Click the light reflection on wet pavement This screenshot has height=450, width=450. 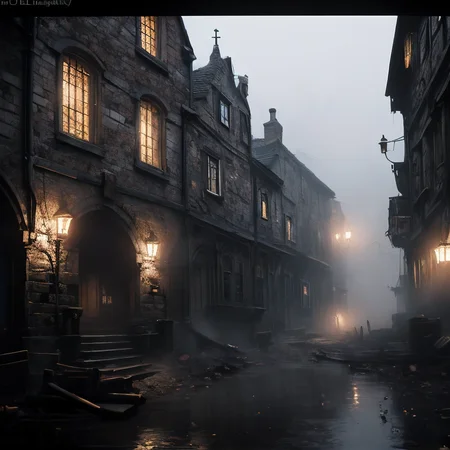[356, 394]
